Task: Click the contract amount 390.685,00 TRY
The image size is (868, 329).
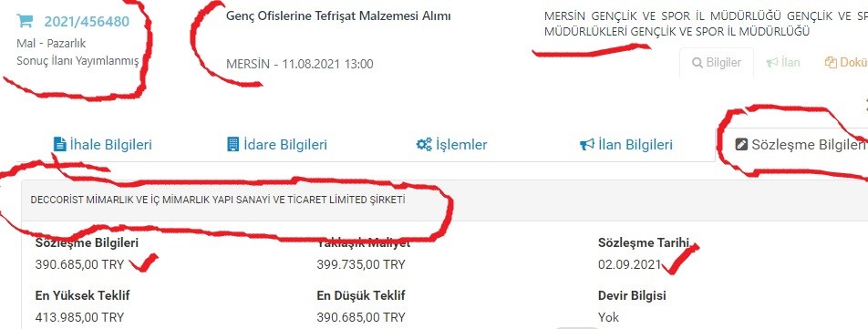Action: [79, 265]
